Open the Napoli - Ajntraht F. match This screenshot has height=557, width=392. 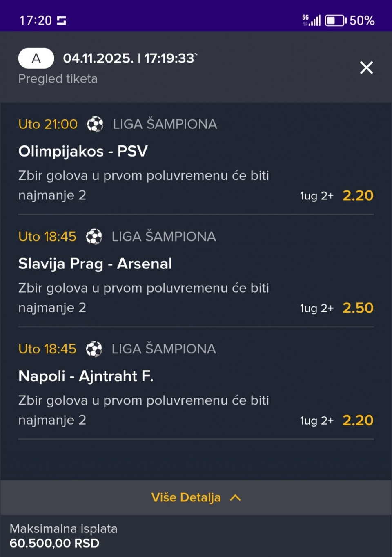[86, 376]
